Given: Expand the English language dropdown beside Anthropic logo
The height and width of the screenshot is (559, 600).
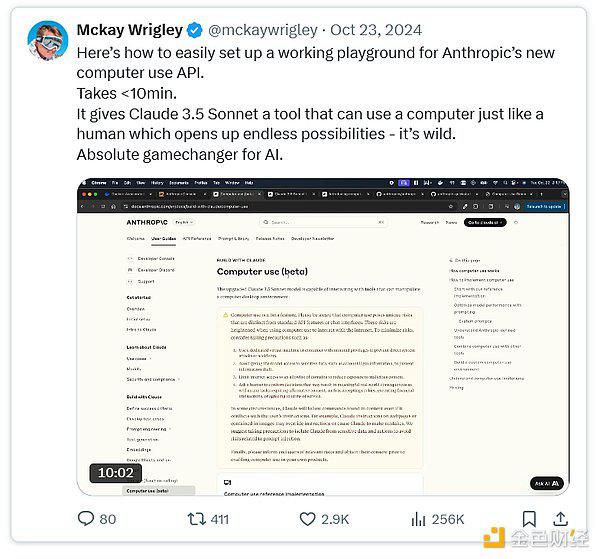Looking at the screenshot, I should click(x=184, y=222).
